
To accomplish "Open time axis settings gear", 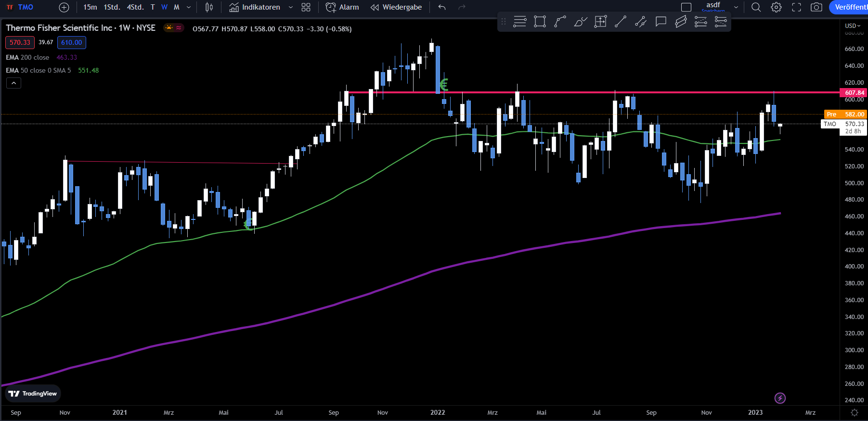I will click(x=854, y=412).
